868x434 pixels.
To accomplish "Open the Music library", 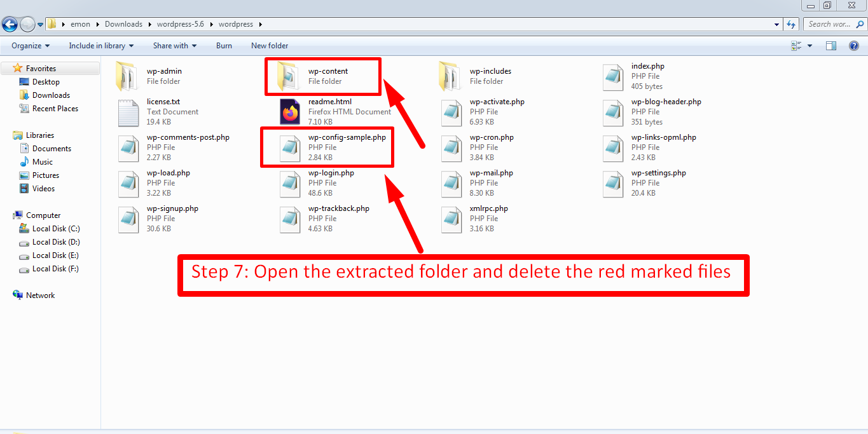I will (x=43, y=162).
